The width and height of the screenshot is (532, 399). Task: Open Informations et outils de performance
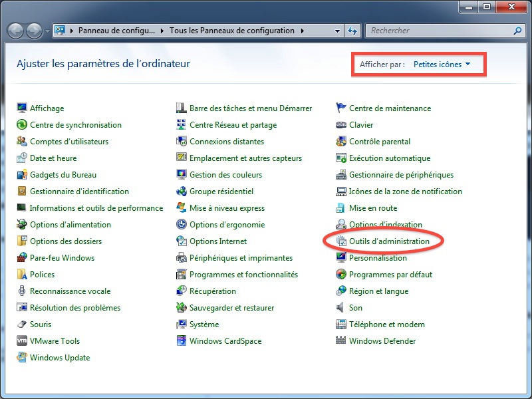pyautogui.click(x=96, y=207)
